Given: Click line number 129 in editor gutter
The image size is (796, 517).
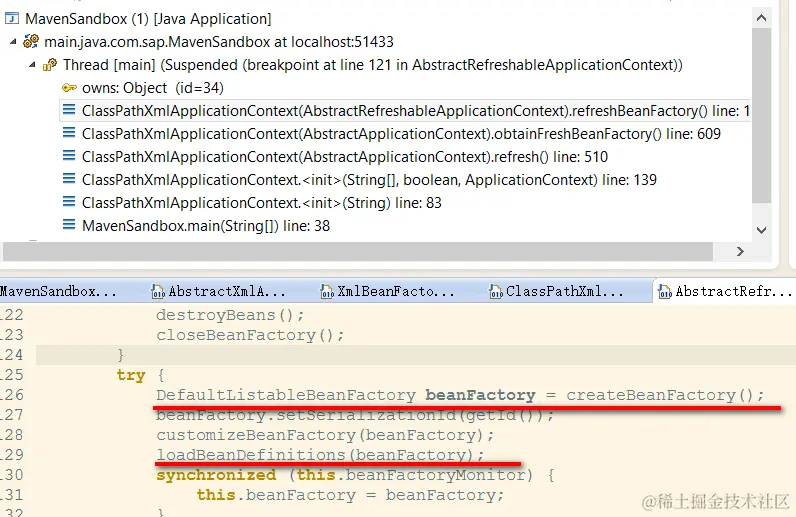Looking at the screenshot, I should point(12,455).
